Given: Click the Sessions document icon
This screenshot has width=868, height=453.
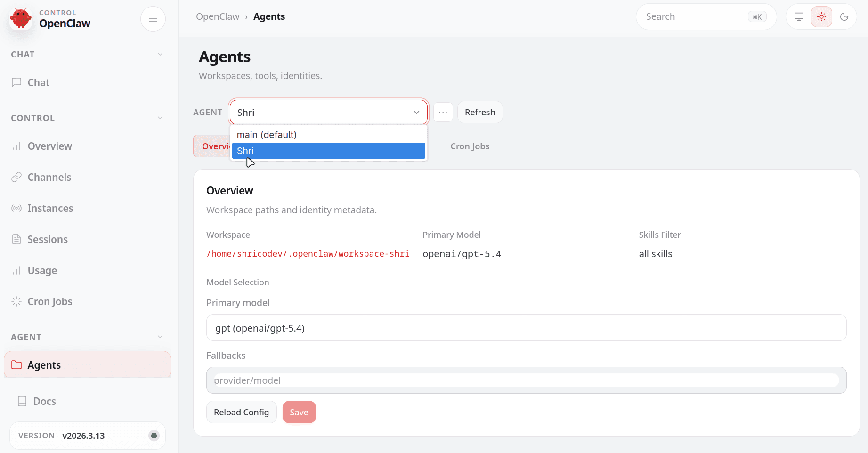Looking at the screenshot, I should (x=16, y=239).
